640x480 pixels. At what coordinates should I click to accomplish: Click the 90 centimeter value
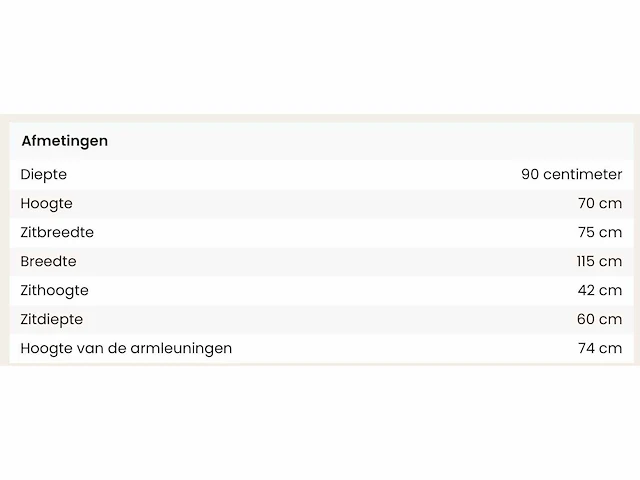(571, 174)
